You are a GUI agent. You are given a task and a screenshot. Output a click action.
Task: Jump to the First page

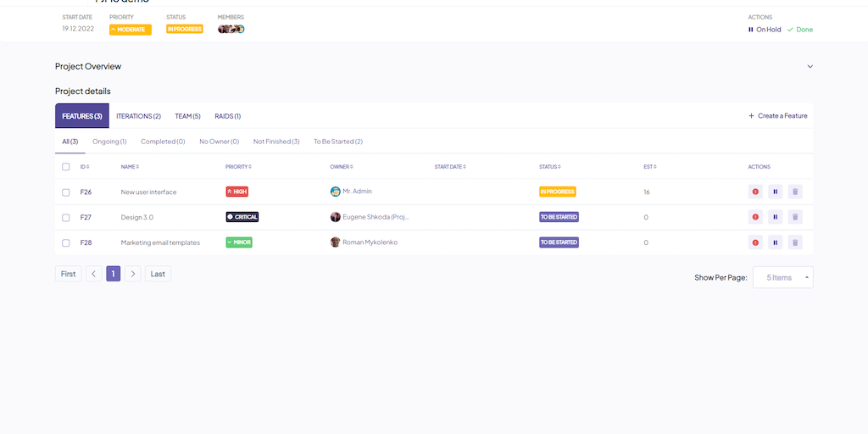point(68,274)
